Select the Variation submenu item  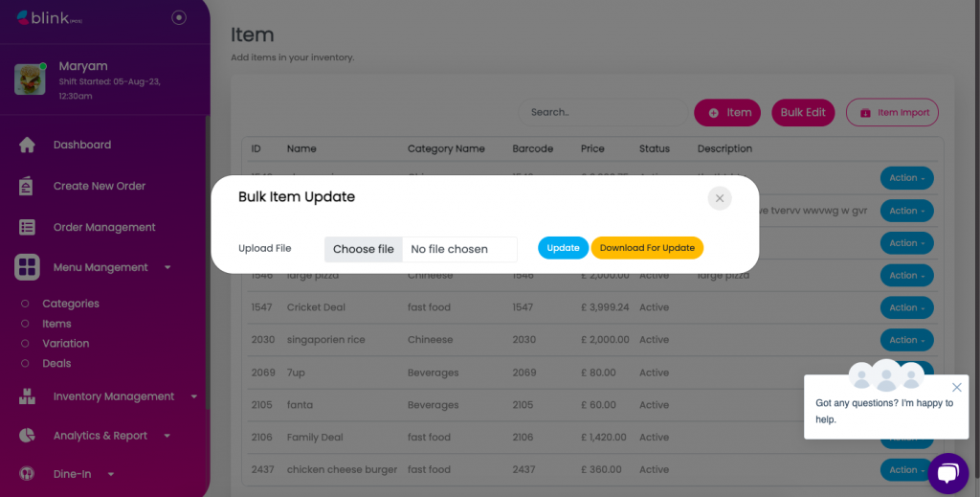pos(65,343)
